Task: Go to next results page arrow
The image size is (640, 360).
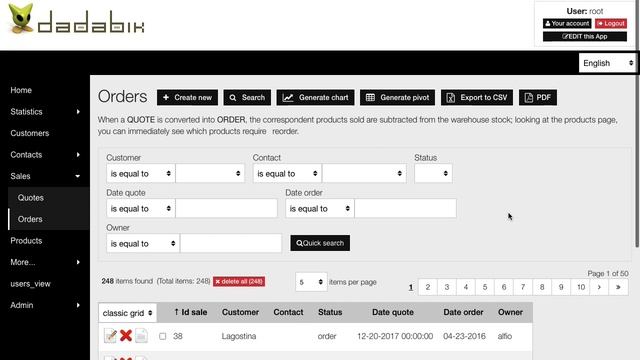Action: tap(599, 287)
